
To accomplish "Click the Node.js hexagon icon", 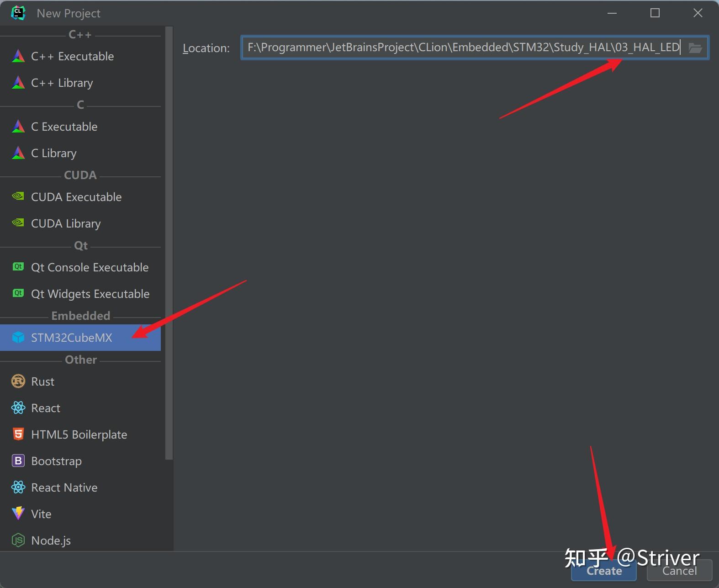I will click(18, 540).
